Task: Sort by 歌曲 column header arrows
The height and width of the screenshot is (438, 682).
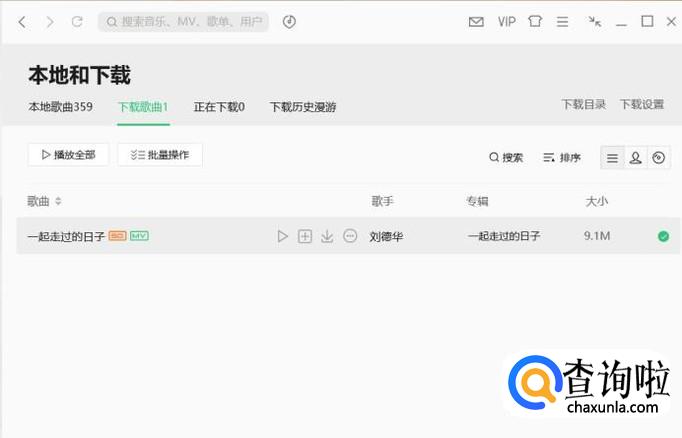Action: [58, 201]
